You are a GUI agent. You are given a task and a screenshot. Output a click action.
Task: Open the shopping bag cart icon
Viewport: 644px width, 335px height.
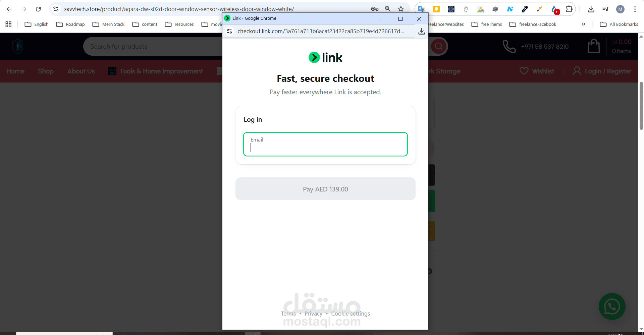coord(594,46)
